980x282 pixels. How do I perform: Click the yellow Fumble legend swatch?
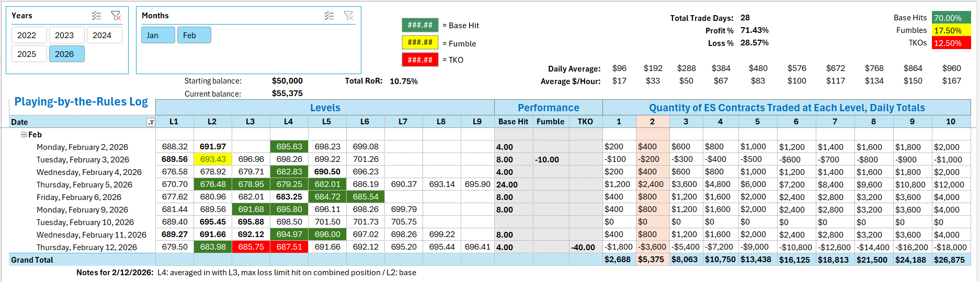[419, 43]
